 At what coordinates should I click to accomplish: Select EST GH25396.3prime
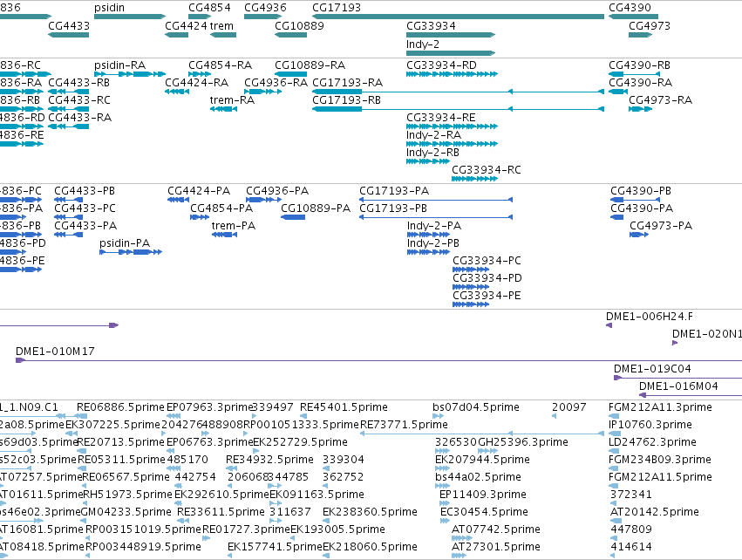tap(523, 442)
